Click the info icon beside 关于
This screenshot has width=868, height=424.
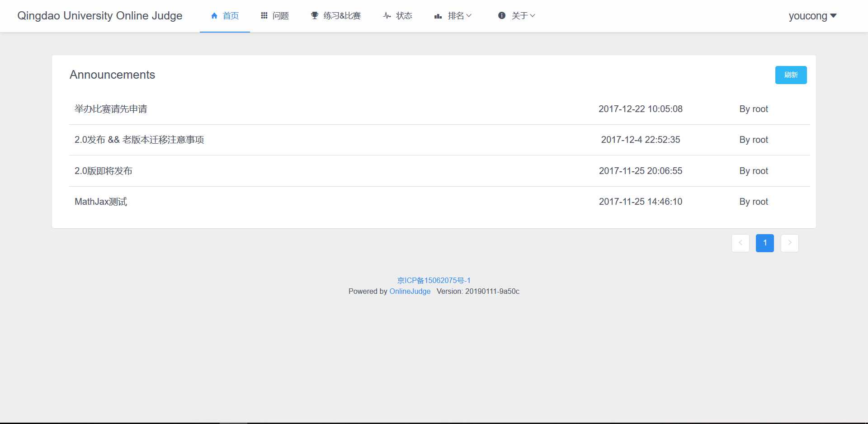pyautogui.click(x=502, y=16)
